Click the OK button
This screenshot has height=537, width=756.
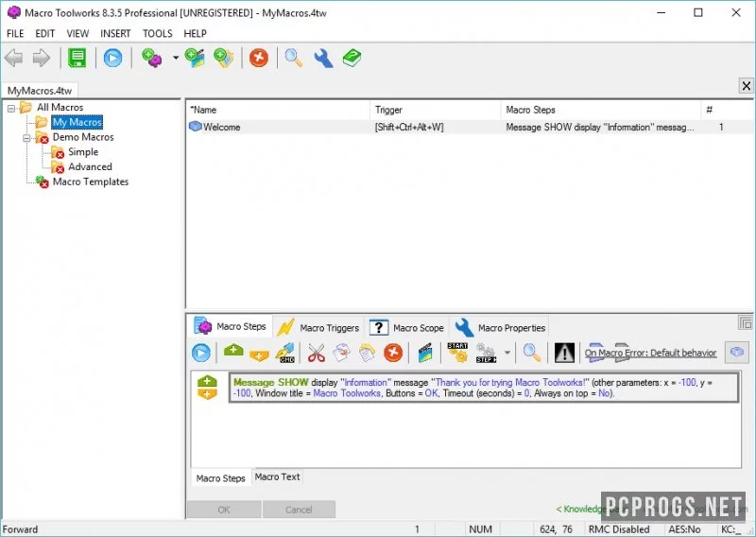point(224,510)
